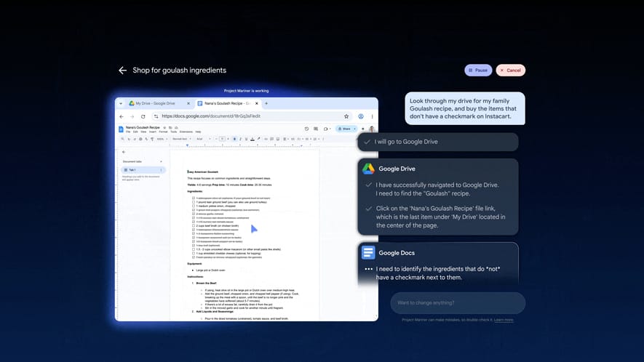Open version history clock icon
This screenshot has width=644, height=362.
point(306,129)
